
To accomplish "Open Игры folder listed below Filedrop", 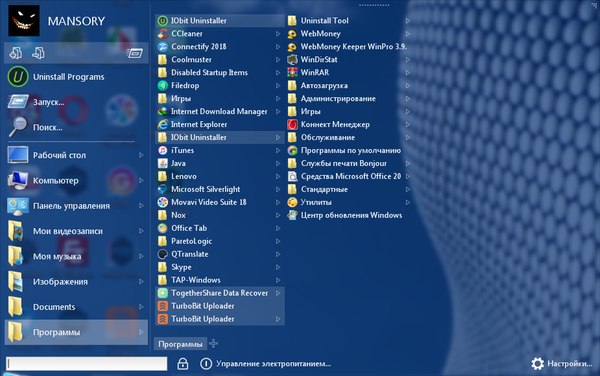I will [x=220, y=99].
